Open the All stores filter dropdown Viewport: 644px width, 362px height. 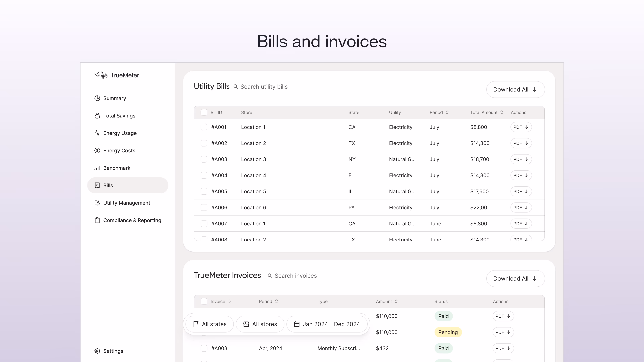(x=260, y=324)
